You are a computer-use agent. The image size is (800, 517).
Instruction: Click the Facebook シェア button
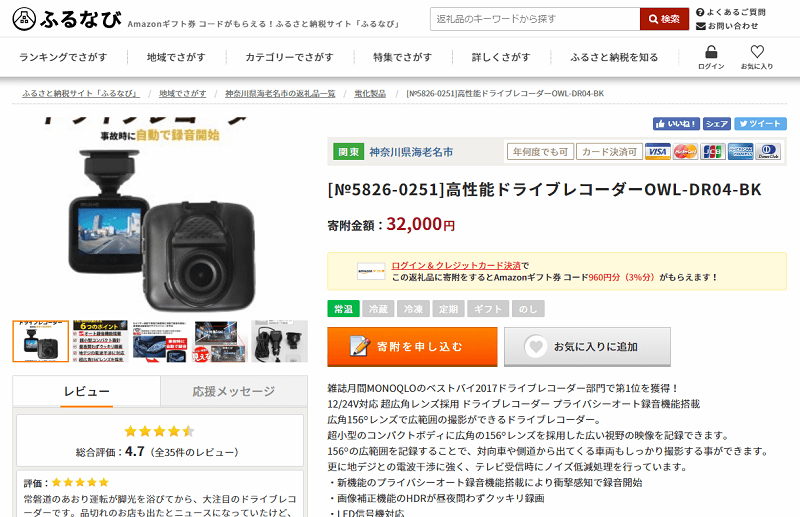[x=717, y=124]
